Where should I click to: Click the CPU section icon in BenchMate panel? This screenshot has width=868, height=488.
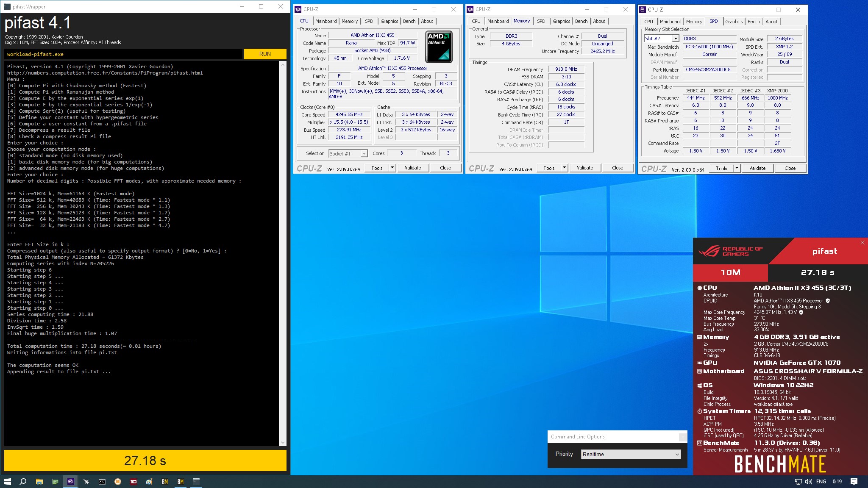point(699,288)
